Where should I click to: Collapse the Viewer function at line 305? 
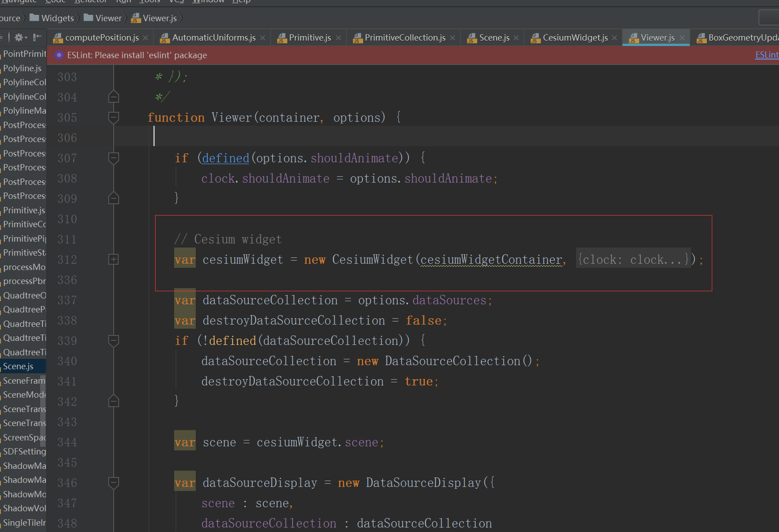pos(114,117)
